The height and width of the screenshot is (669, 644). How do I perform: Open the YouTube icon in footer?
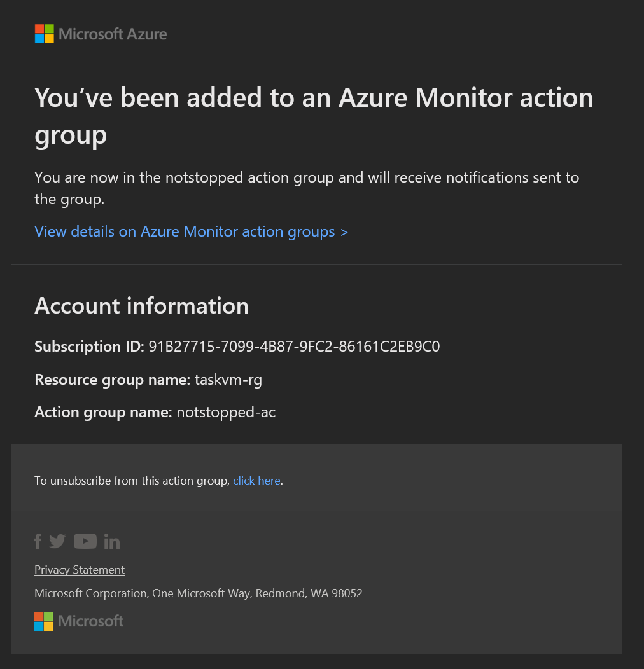coord(85,541)
